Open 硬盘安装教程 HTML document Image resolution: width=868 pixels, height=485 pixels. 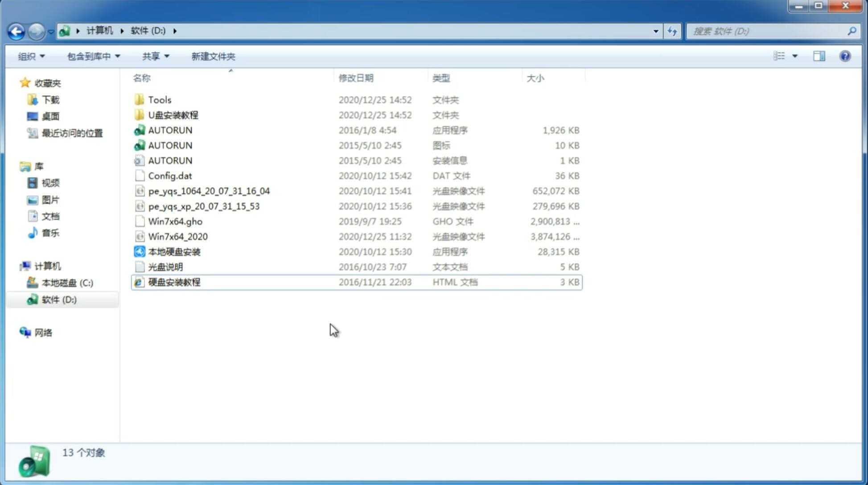pos(173,282)
